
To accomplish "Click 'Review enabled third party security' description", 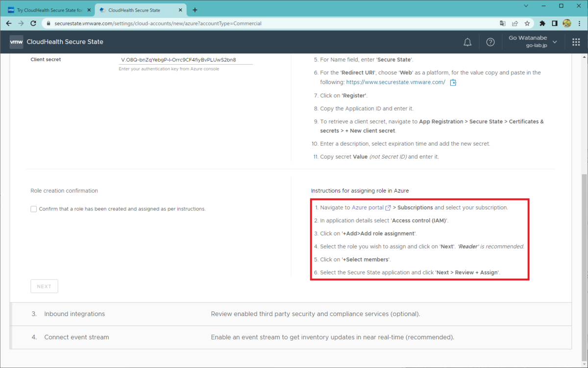I will point(316,314).
